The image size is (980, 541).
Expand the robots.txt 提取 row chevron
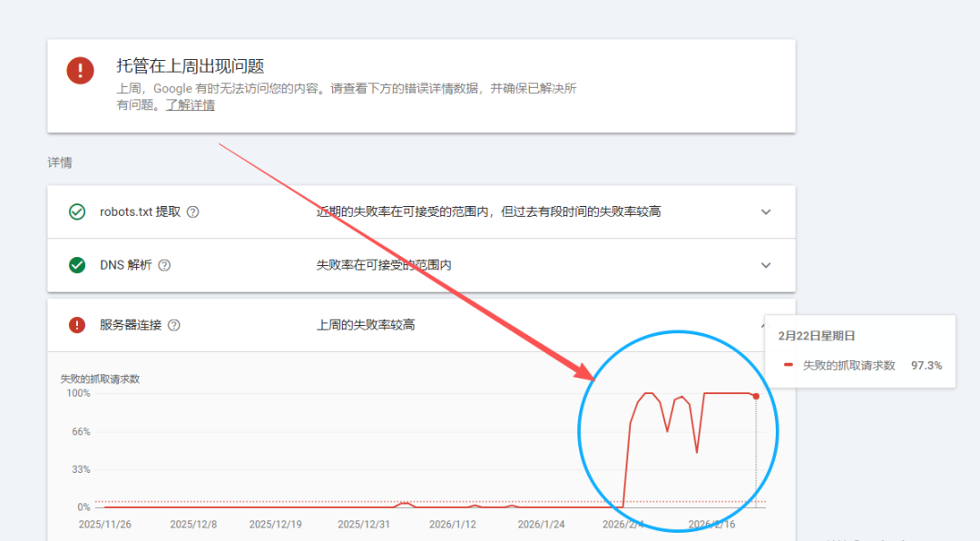point(766,212)
